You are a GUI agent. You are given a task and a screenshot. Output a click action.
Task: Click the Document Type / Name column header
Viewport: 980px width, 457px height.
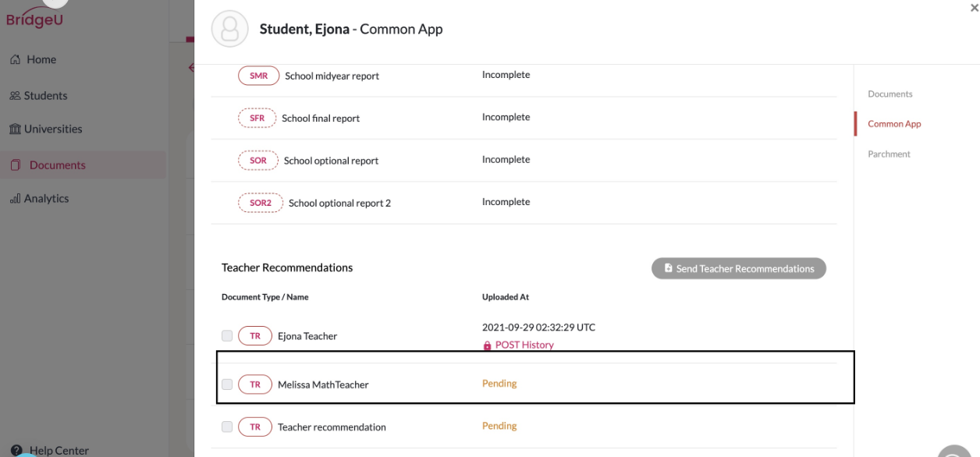point(265,297)
